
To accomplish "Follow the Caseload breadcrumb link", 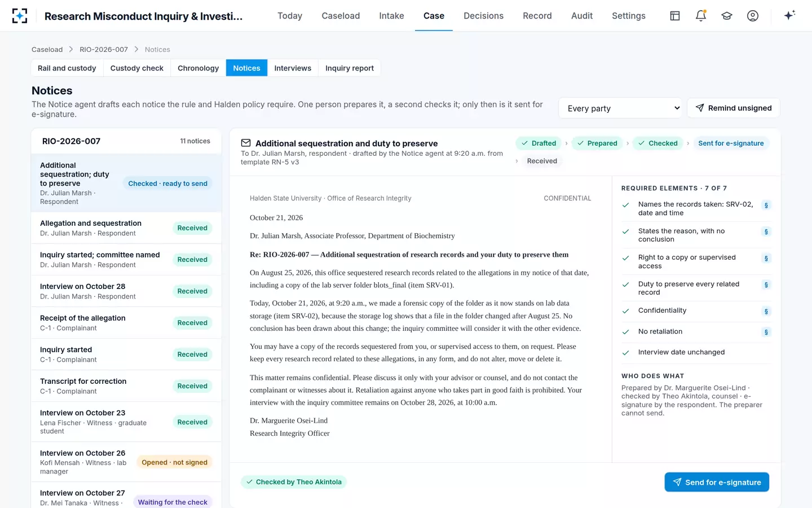I will click(47, 50).
